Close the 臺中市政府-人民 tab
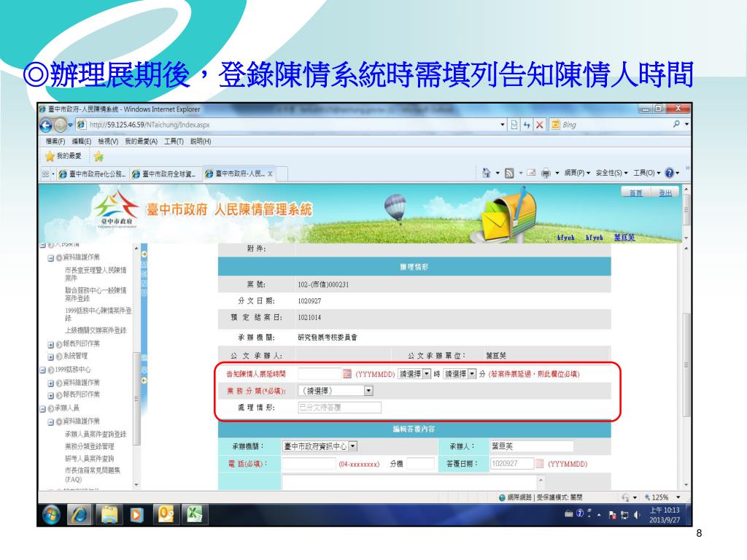Viewport: 747px width, 560px height. [x=270, y=174]
